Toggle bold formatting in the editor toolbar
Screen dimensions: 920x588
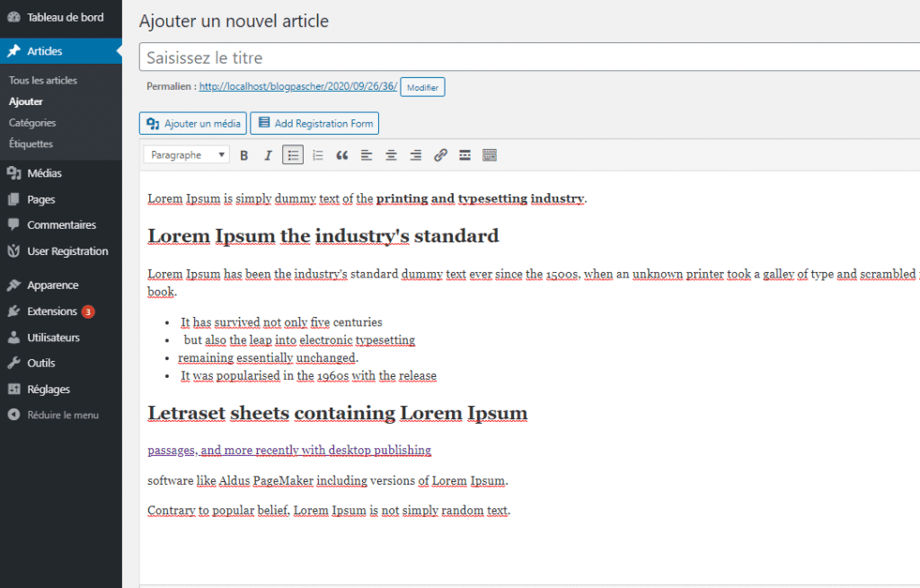tap(243, 154)
